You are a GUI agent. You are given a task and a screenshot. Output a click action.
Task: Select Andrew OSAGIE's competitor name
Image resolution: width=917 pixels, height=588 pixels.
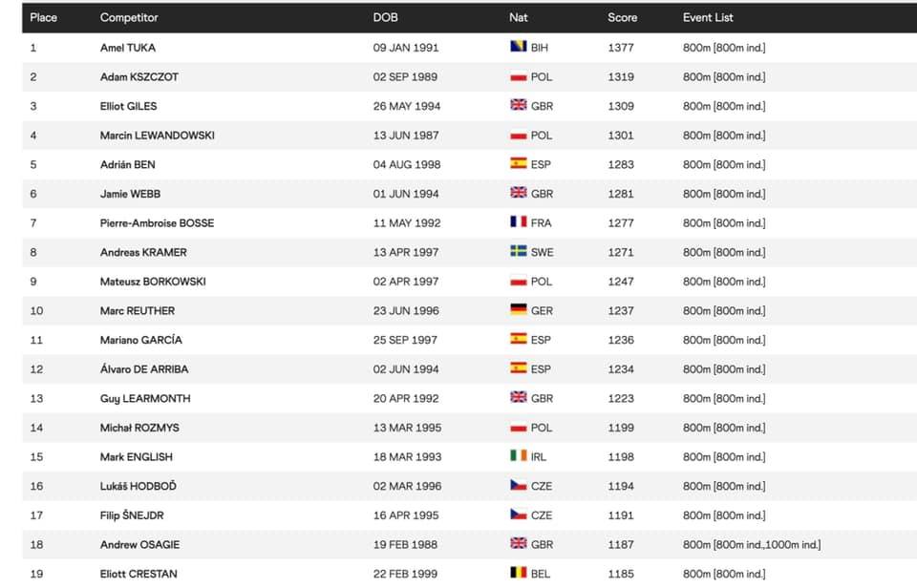139,544
